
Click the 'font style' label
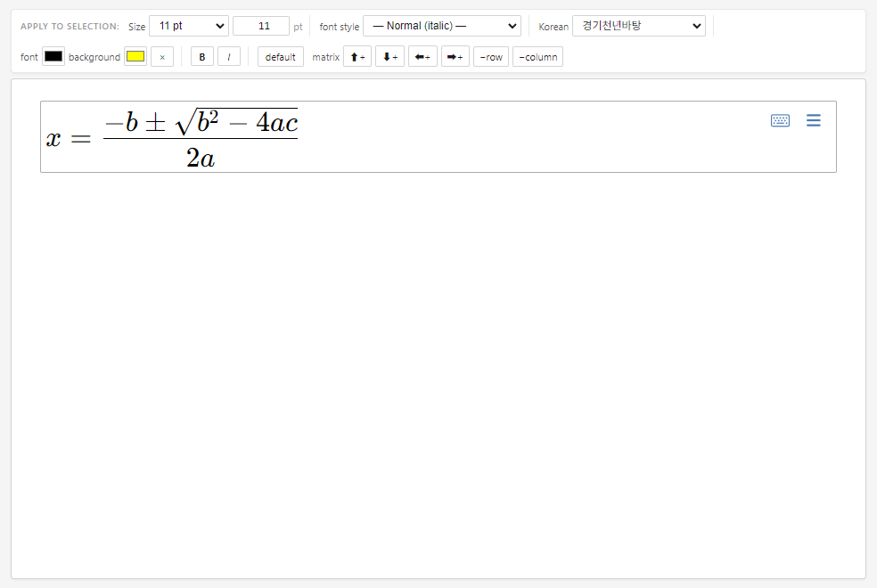pos(339,26)
